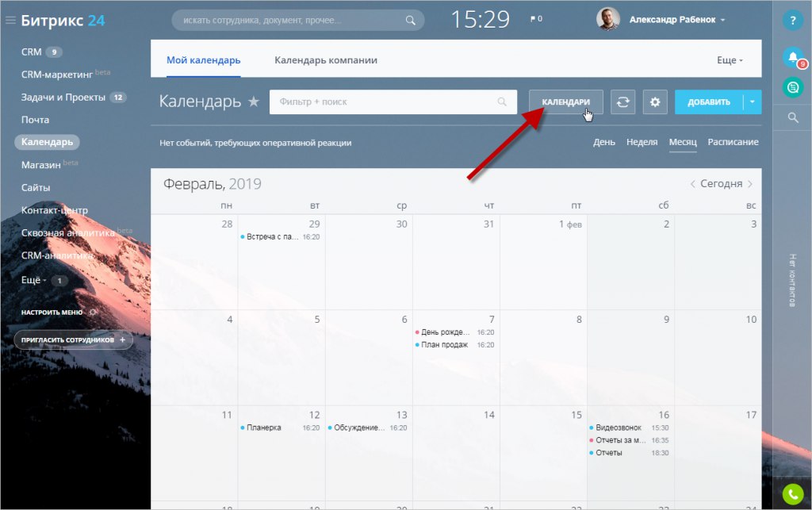
Task: Open CRM-аналитика menu item
Action: pos(57,255)
